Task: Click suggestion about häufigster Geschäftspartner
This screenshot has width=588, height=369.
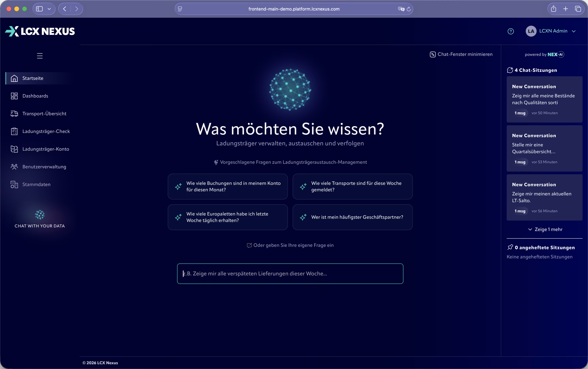Action: [x=352, y=217]
